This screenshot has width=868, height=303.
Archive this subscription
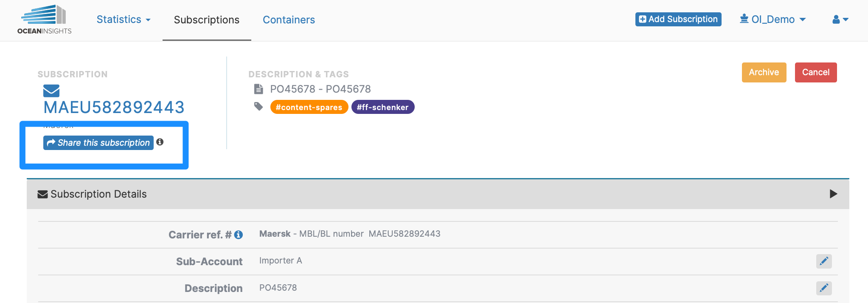[764, 72]
